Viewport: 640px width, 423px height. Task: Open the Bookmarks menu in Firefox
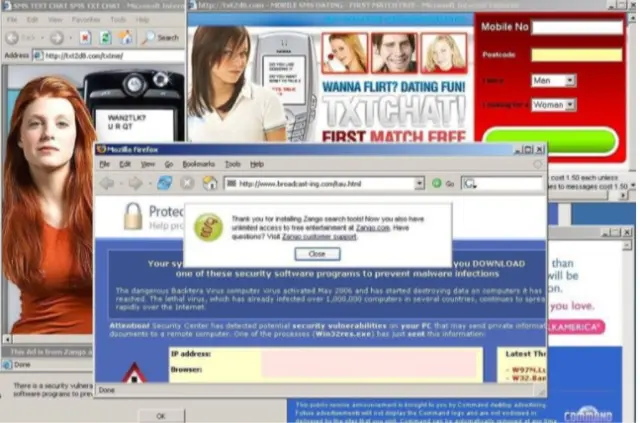point(198,164)
